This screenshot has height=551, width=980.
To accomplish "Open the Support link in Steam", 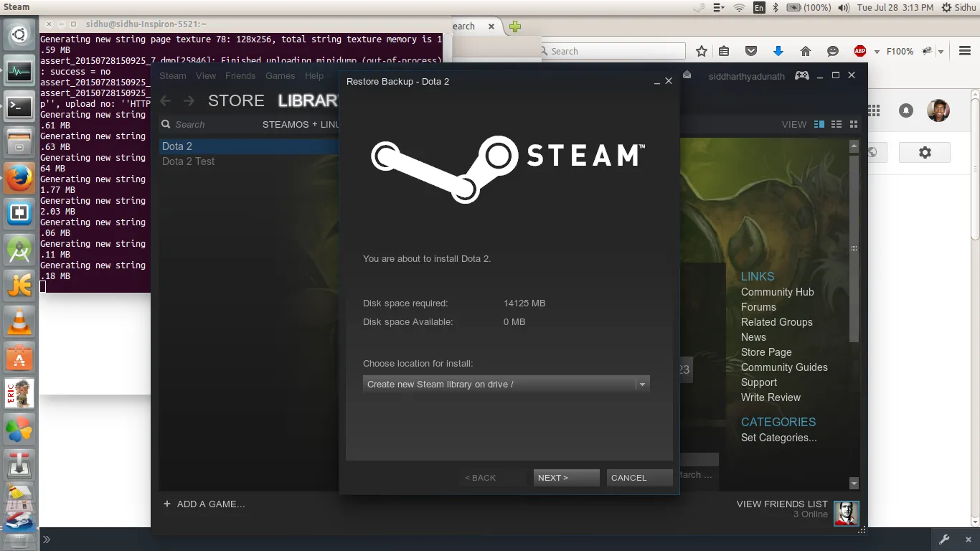I will 759,382.
